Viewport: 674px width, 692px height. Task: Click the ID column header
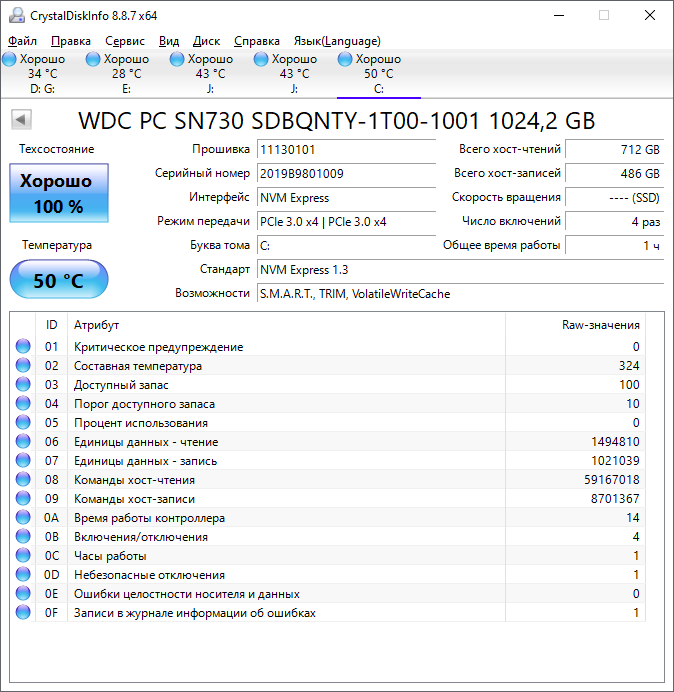tap(52, 325)
